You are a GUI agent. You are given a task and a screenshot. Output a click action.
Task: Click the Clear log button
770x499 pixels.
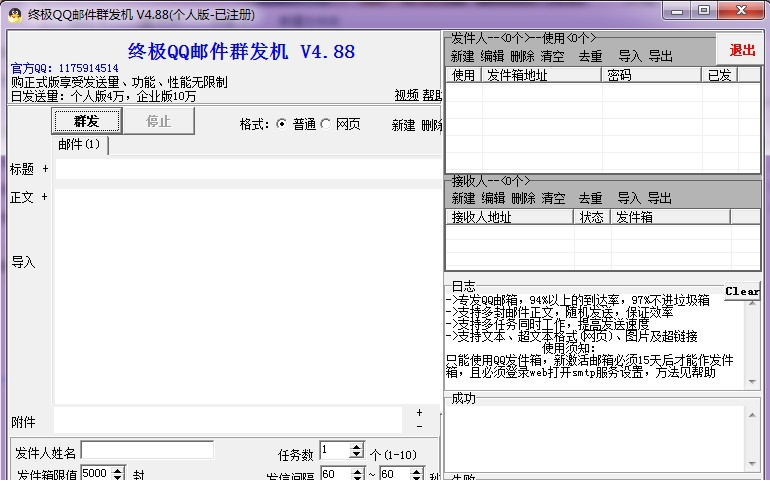[x=742, y=291]
